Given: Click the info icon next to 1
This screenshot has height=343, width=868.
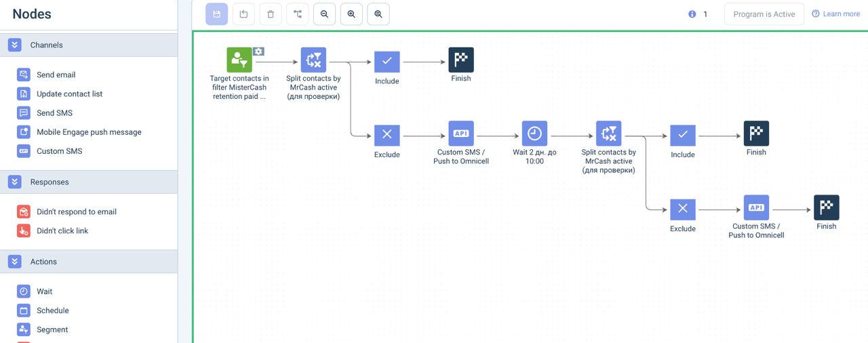Looking at the screenshot, I should point(692,14).
